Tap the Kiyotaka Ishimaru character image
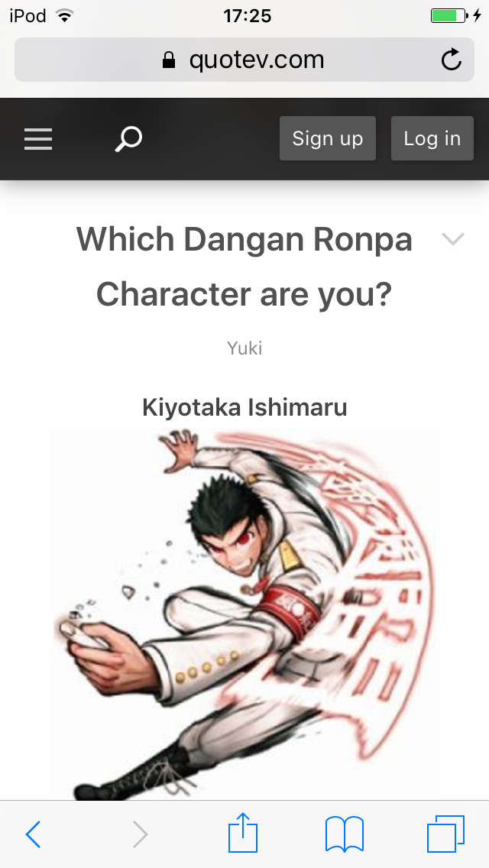Screen dimensions: 489x868 tap(244, 614)
